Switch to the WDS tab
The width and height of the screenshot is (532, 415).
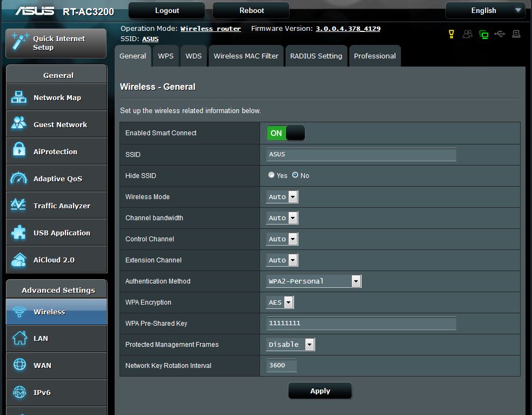(194, 56)
